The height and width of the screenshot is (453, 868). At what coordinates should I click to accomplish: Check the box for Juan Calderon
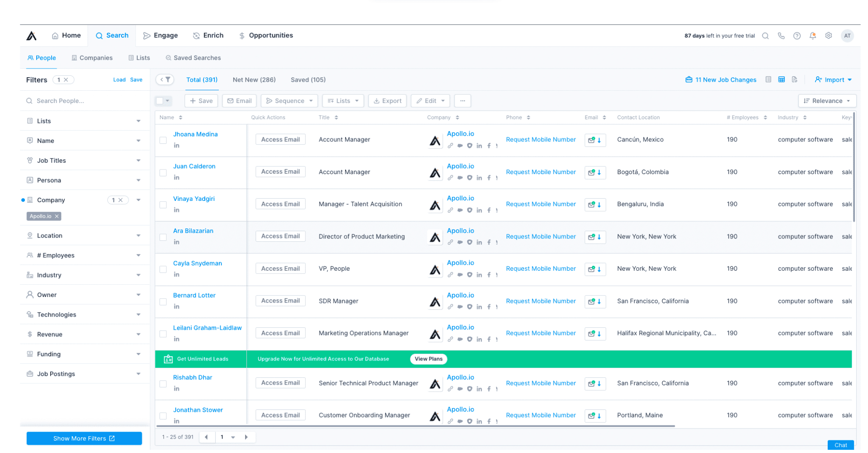(x=163, y=173)
